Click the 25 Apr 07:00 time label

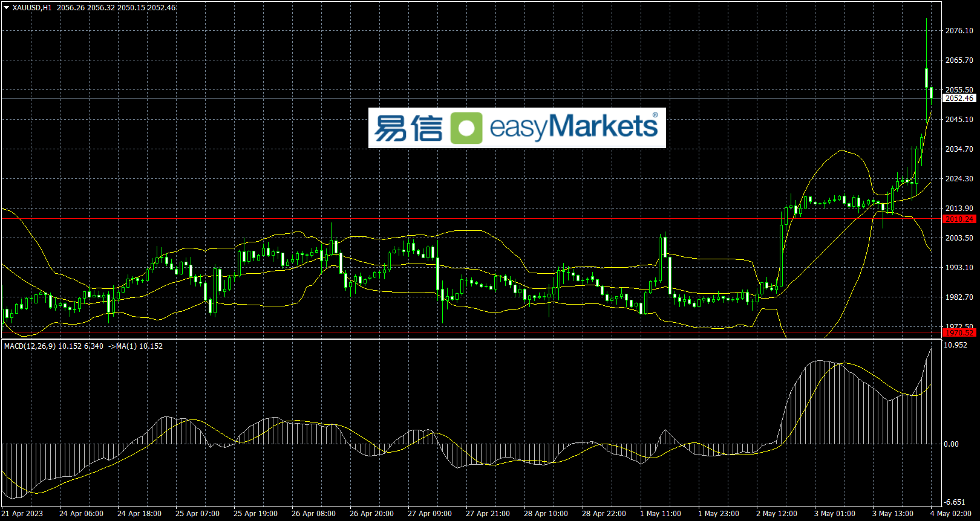click(x=197, y=514)
